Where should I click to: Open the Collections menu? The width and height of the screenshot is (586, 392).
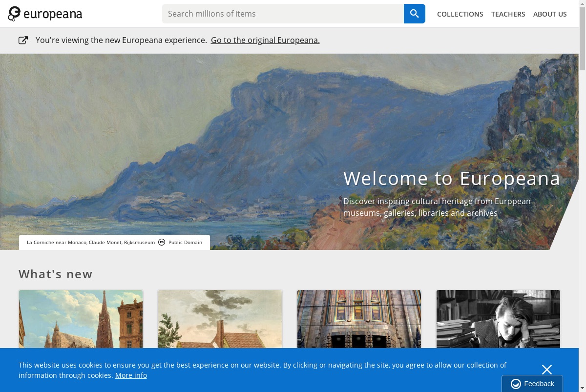coord(460,14)
